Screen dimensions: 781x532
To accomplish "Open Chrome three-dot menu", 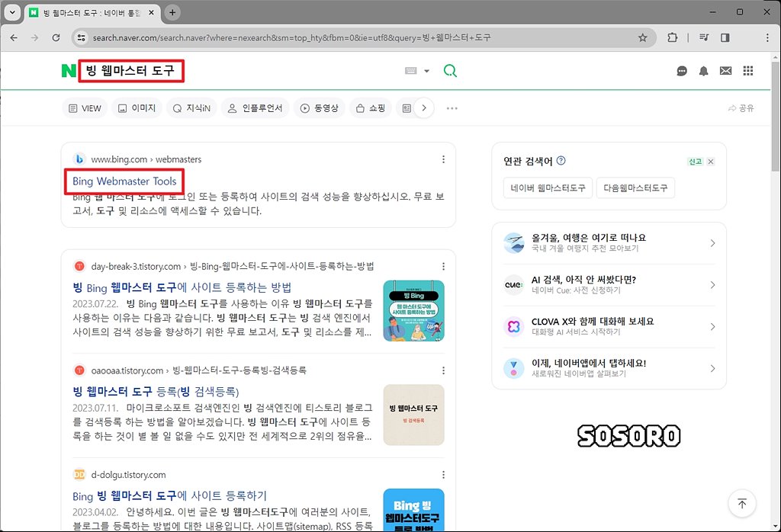I will pyautogui.click(x=767, y=37).
